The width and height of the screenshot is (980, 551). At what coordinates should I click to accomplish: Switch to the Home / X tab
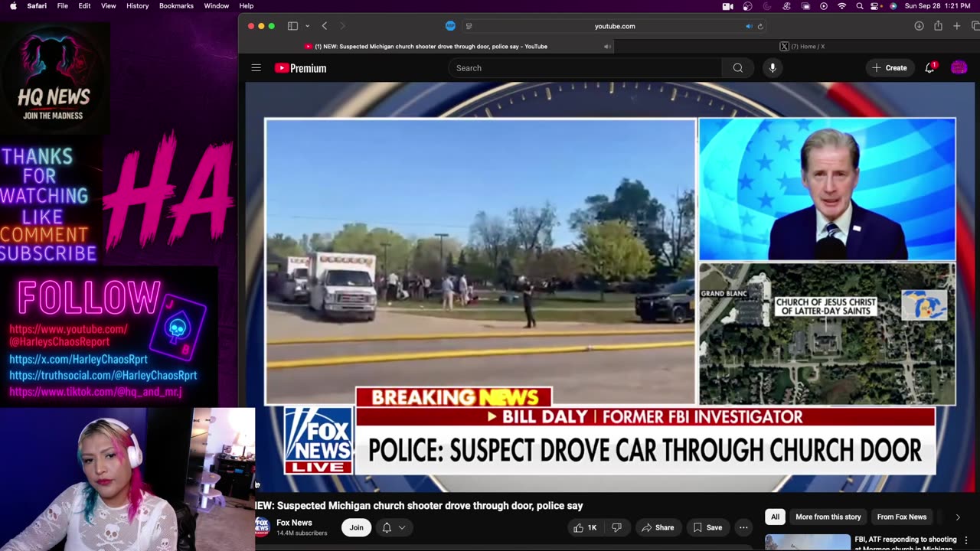[802, 47]
